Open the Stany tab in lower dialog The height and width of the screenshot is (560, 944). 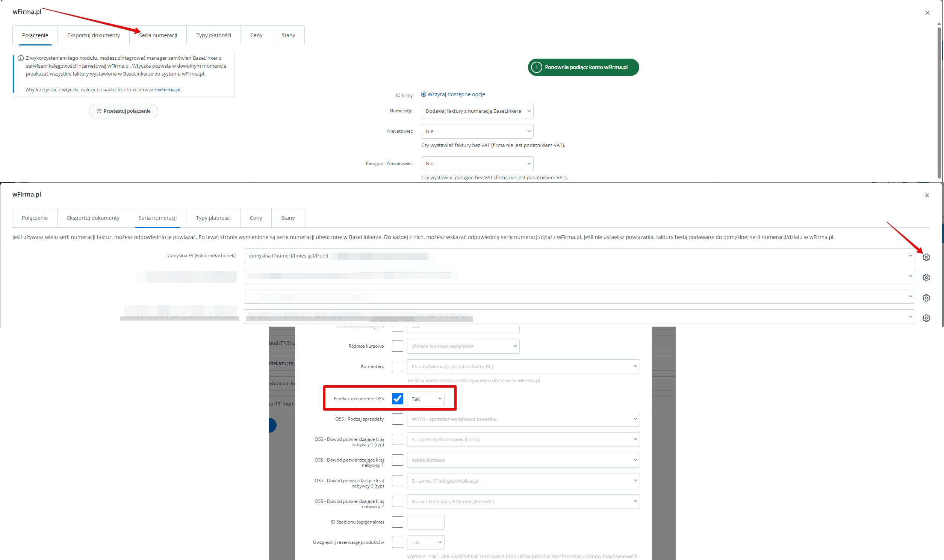coord(287,218)
